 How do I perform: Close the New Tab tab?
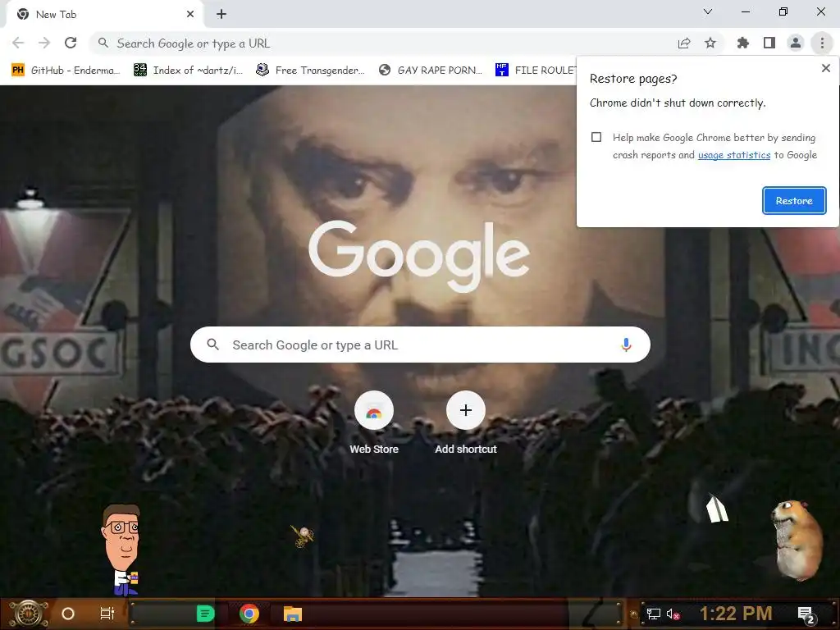coord(190,15)
